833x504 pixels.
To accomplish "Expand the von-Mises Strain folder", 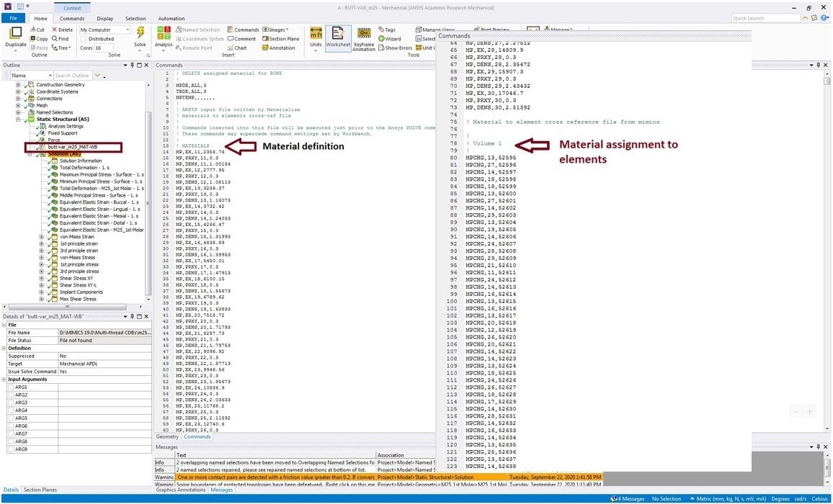I will point(42,237).
